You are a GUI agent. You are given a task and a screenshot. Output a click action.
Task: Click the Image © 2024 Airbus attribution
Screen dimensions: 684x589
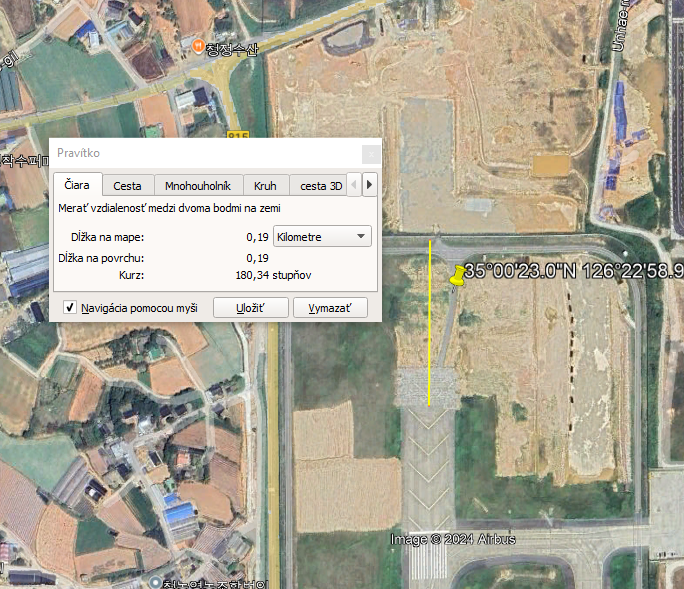click(x=453, y=540)
